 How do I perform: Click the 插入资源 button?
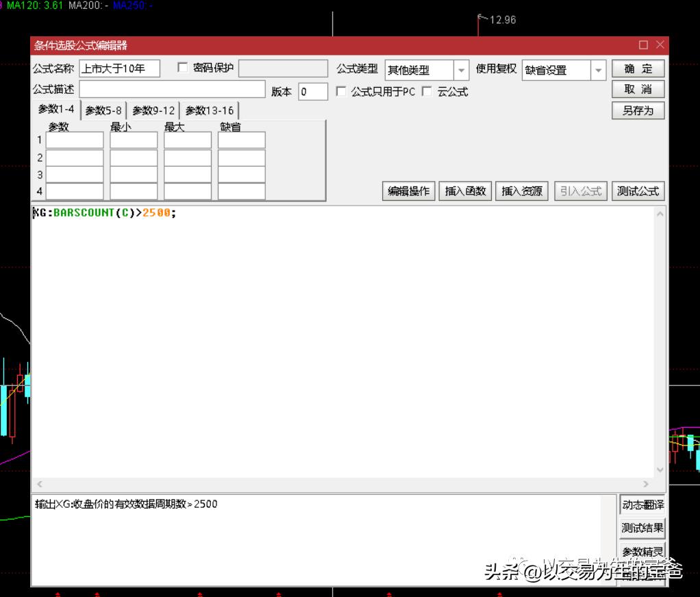pyautogui.click(x=522, y=191)
